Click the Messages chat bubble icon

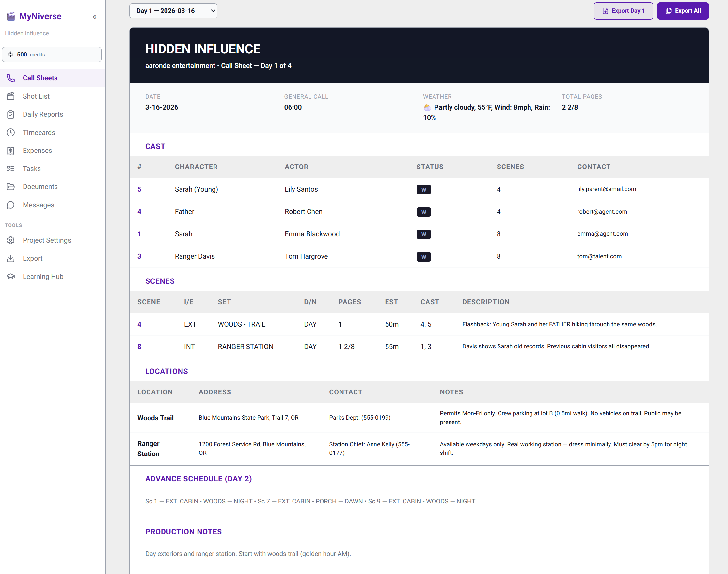11,205
